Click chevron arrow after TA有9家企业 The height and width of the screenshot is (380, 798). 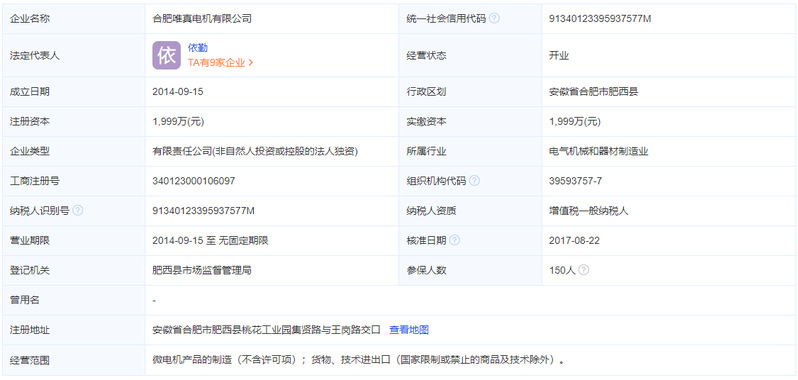250,63
